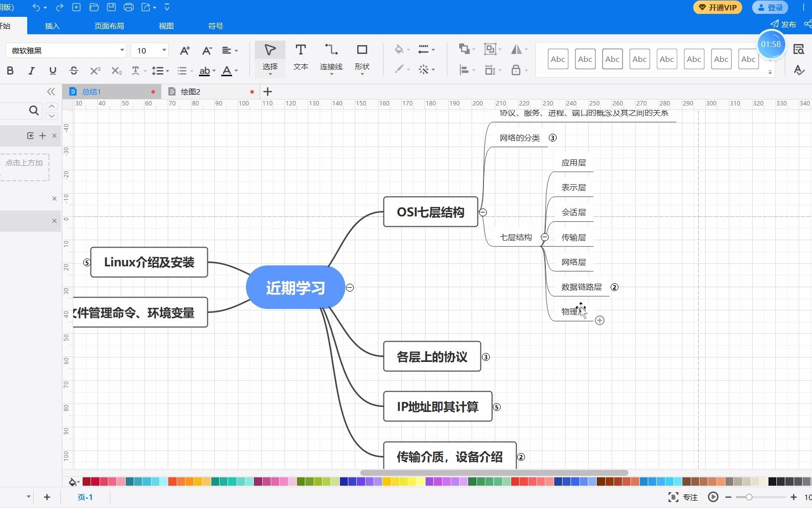Expand the 数据链路层 node

click(x=615, y=287)
